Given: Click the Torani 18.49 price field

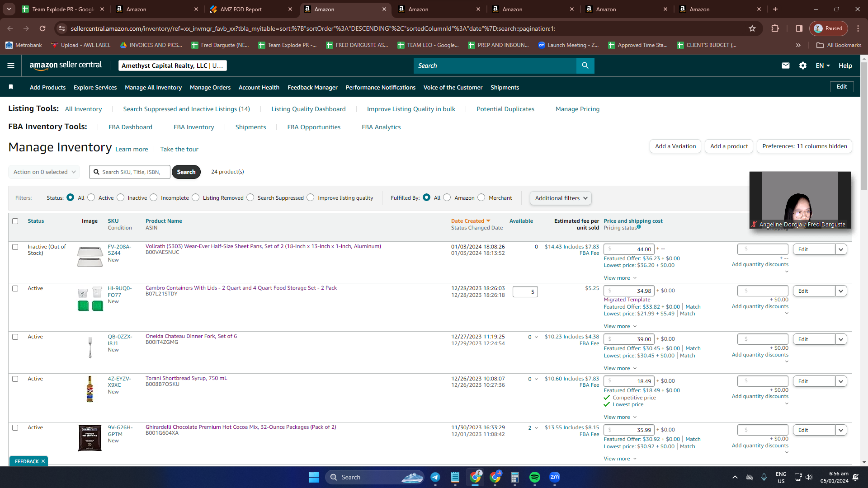Looking at the screenshot, I should tap(629, 381).
